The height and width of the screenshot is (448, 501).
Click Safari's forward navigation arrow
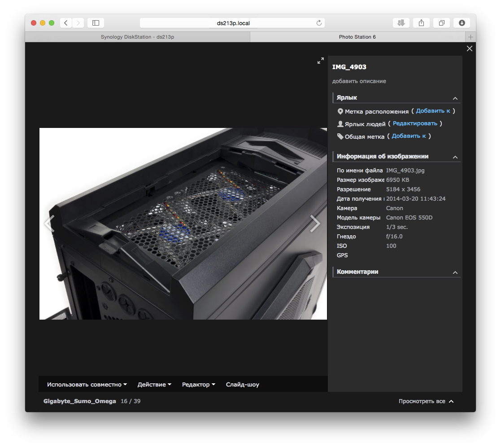tap(78, 23)
